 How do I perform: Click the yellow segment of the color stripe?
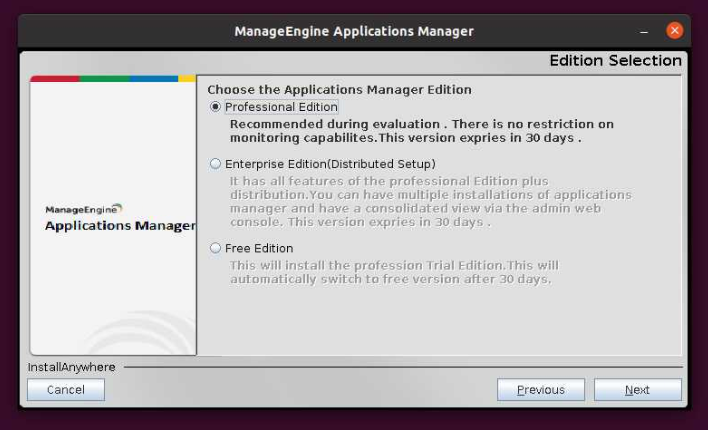click(x=187, y=78)
